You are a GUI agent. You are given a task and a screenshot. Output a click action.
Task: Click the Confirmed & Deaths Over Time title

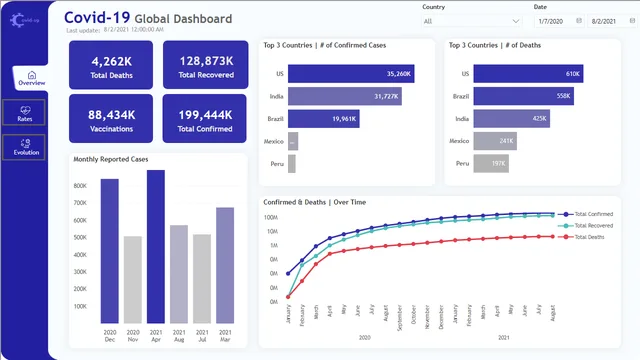tap(314, 202)
